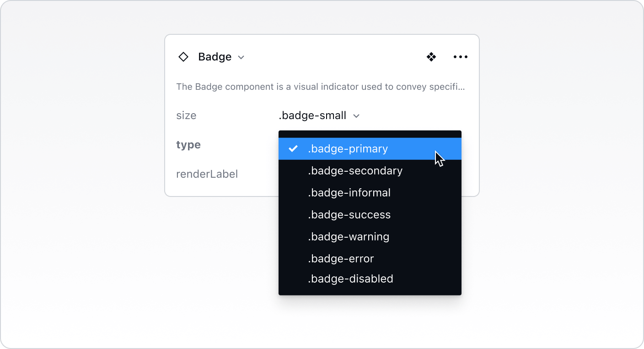Click the Badge component title

(x=215, y=57)
